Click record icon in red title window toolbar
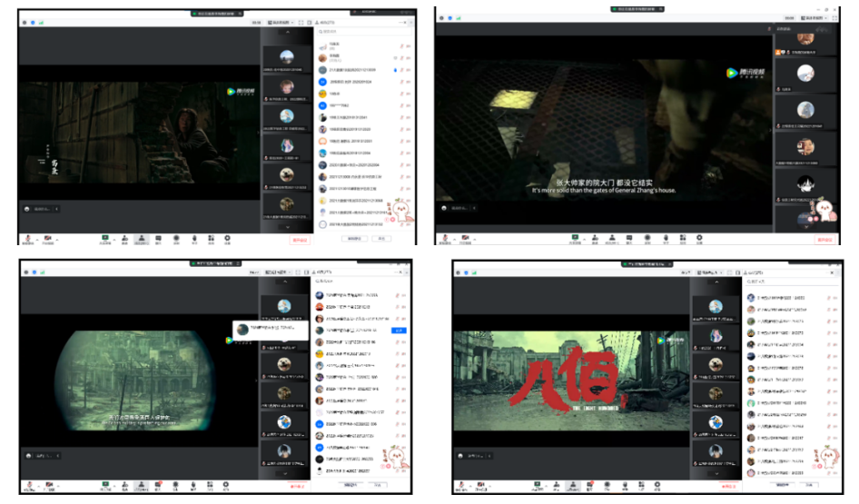Image resolution: width=859 pixels, height=504 pixels. (607, 486)
